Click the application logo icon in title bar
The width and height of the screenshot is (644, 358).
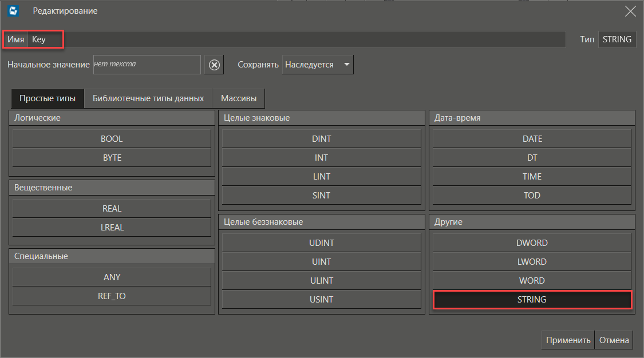tap(13, 11)
